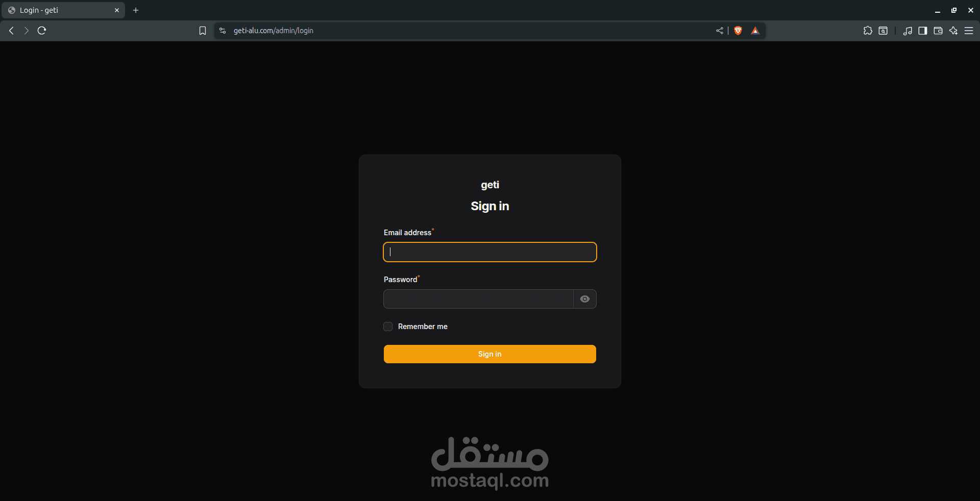Bookmark this page with the bookmark icon
Image resolution: width=980 pixels, height=501 pixels.
pos(203,31)
